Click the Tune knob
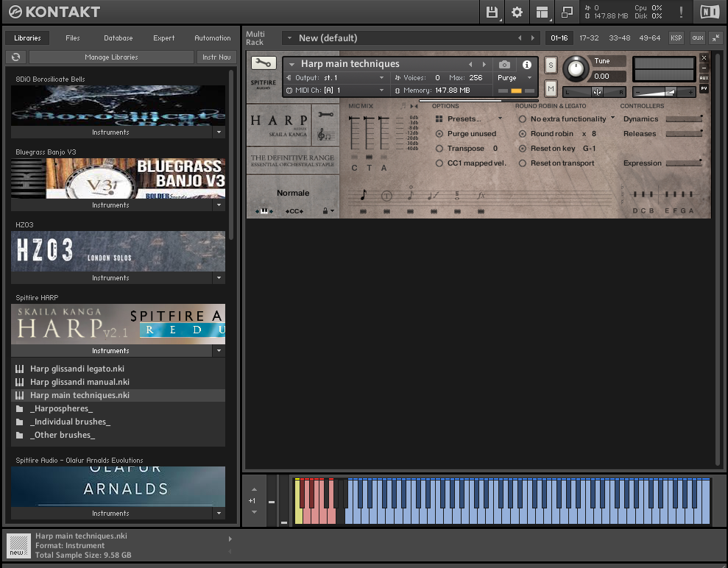This screenshot has height=568, width=728. [576, 68]
